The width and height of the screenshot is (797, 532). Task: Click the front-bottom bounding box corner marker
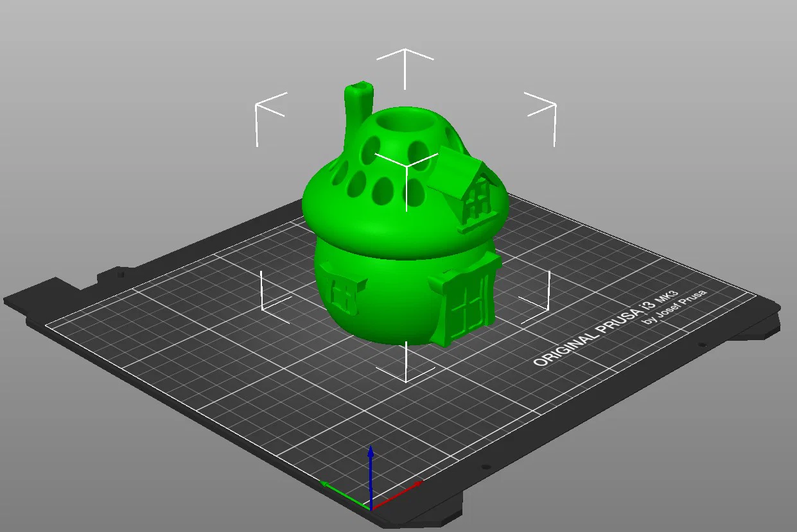406,363
